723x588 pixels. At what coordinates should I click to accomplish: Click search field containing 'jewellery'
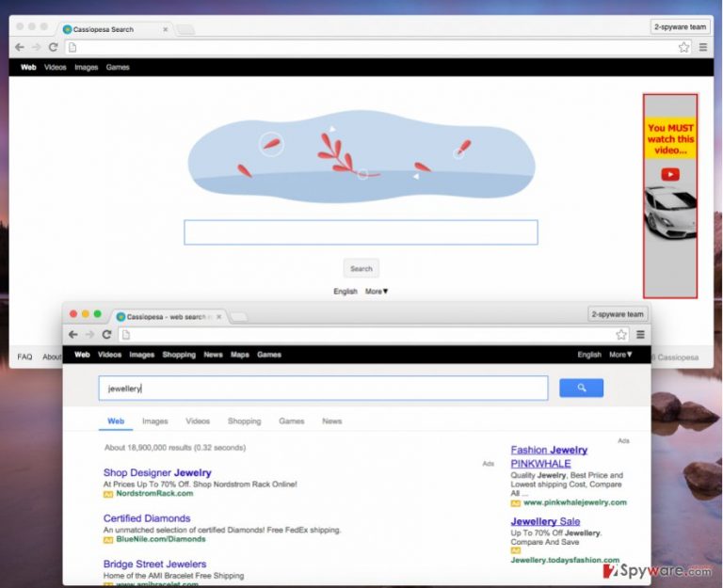coord(323,388)
